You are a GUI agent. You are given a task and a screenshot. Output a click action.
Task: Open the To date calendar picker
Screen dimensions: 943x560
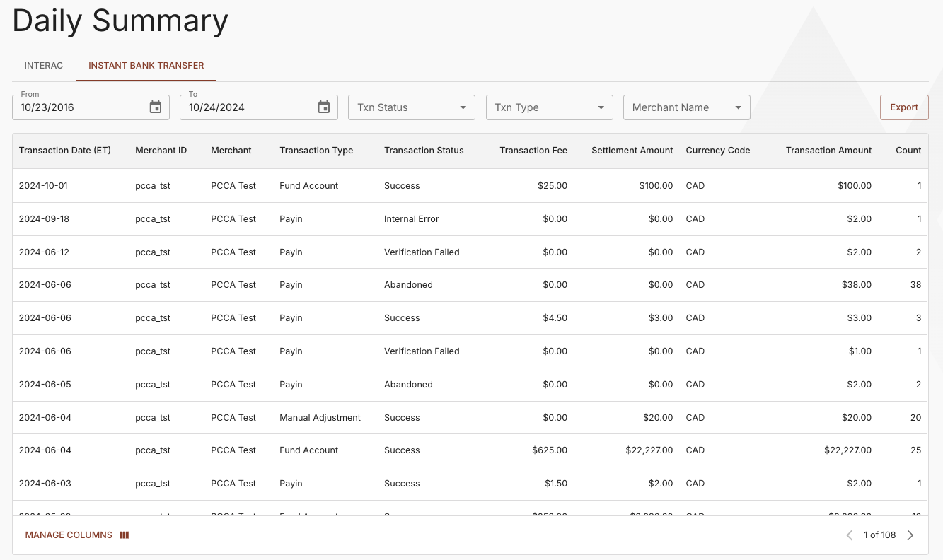point(323,107)
